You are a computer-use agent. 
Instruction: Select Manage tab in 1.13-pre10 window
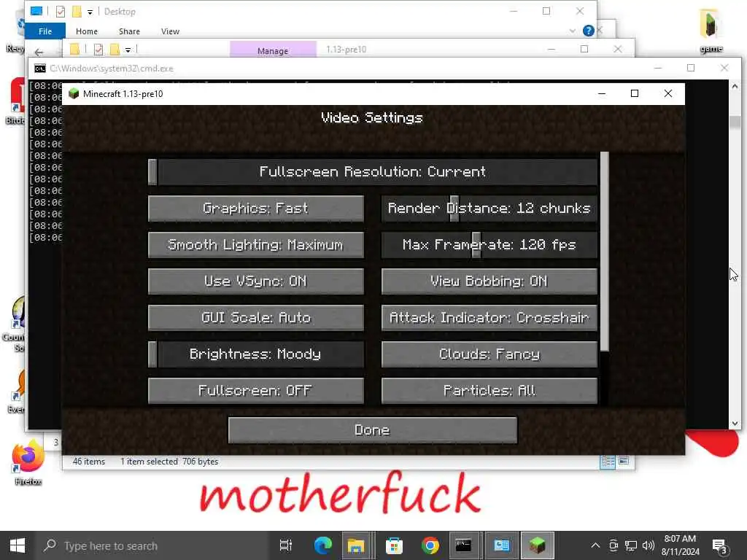pyautogui.click(x=273, y=50)
